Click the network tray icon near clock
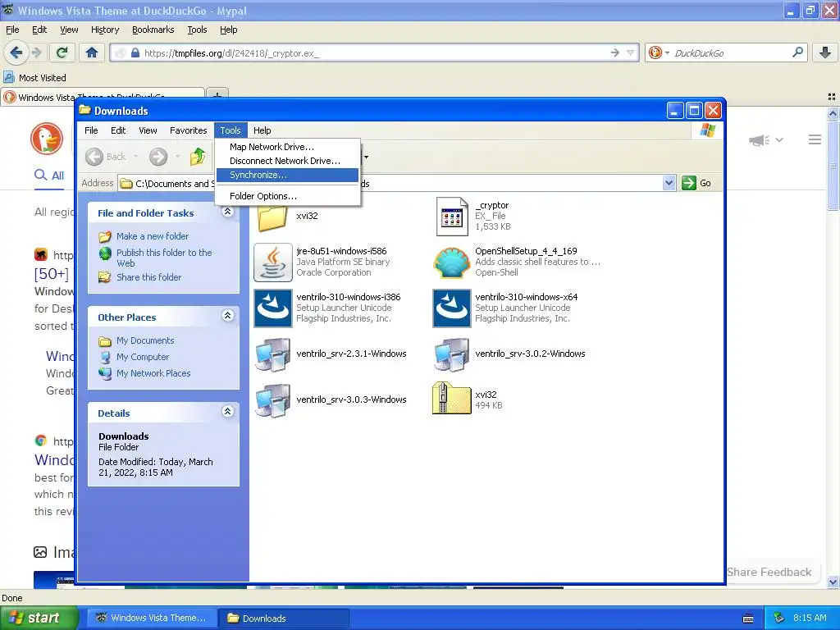Viewport: 840px width, 630px height. tap(779, 618)
